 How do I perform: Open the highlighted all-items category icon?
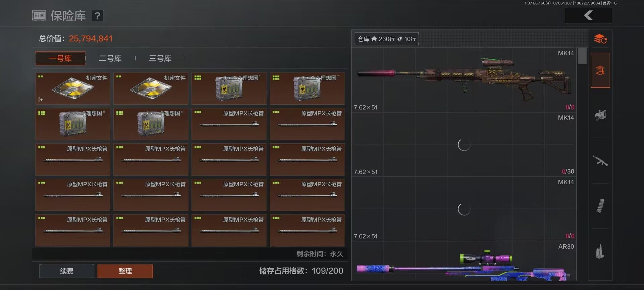point(600,70)
